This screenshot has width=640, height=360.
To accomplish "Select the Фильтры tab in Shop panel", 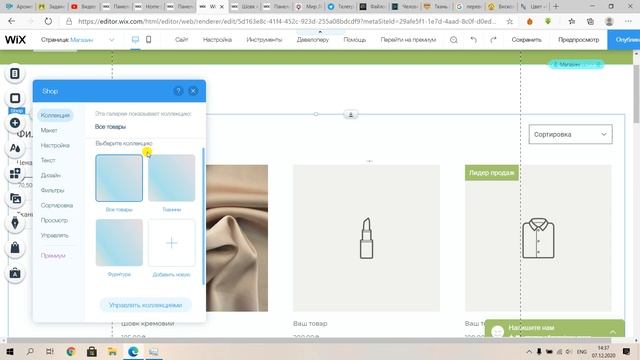I will (53, 190).
